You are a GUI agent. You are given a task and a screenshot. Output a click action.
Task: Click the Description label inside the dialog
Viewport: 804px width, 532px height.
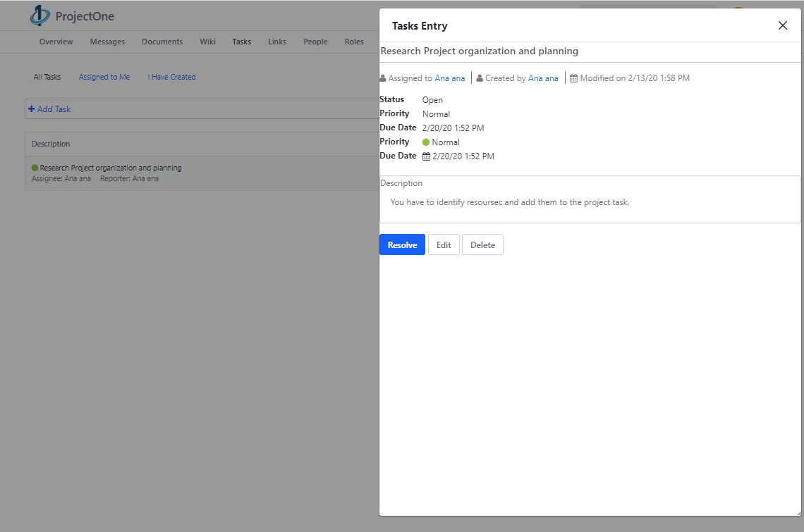pos(401,183)
